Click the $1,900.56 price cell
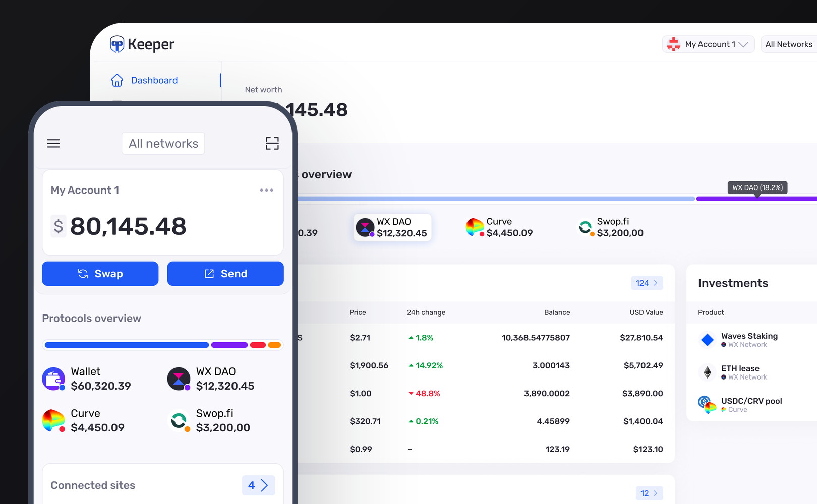The image size is (817, 504). (x=369, y=365)
